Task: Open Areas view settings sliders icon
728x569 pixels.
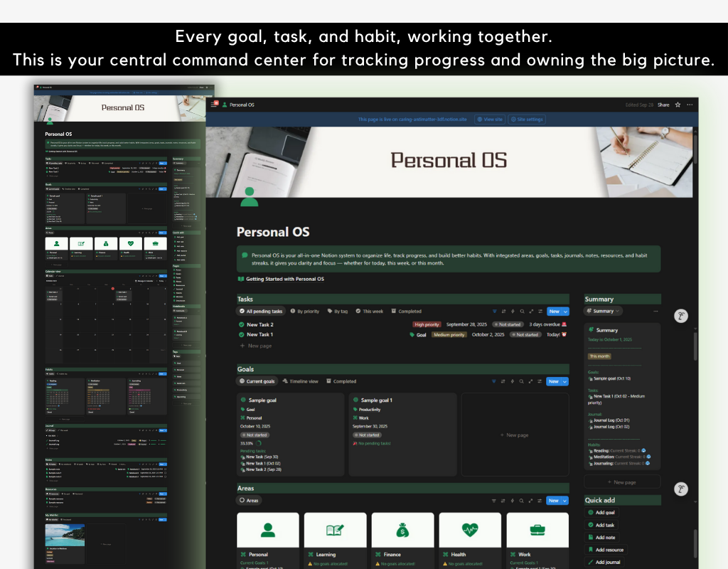Action: click(540, 501)
